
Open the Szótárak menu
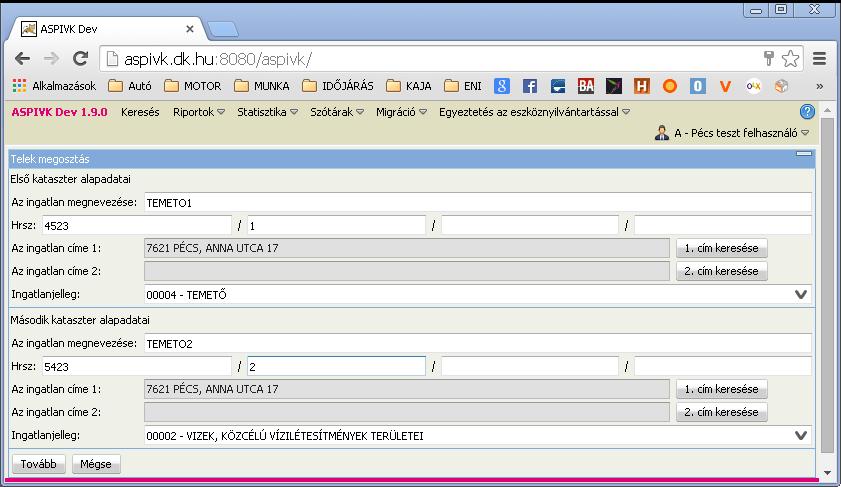tap(337, 112)
